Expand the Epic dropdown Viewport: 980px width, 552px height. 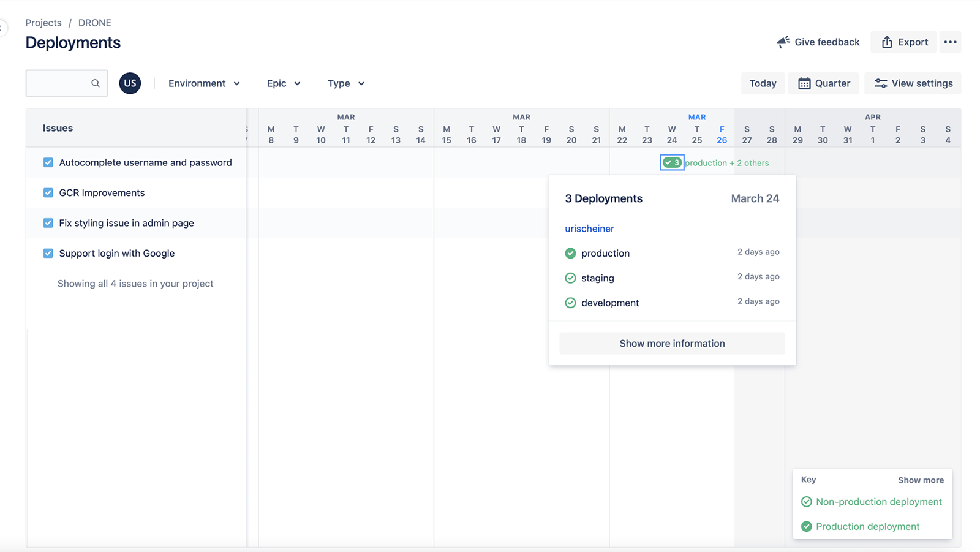click(x=283, y=83)
